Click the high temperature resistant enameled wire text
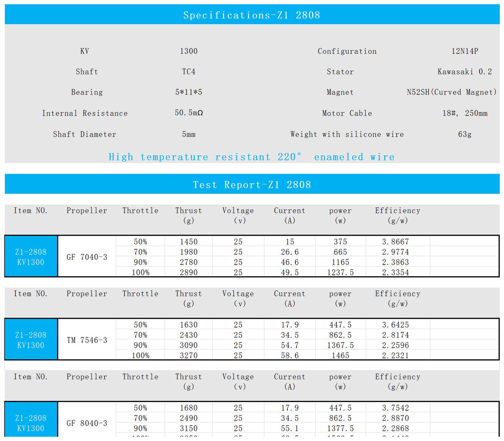This screenshot has height=441, width=504. [251, 157]
